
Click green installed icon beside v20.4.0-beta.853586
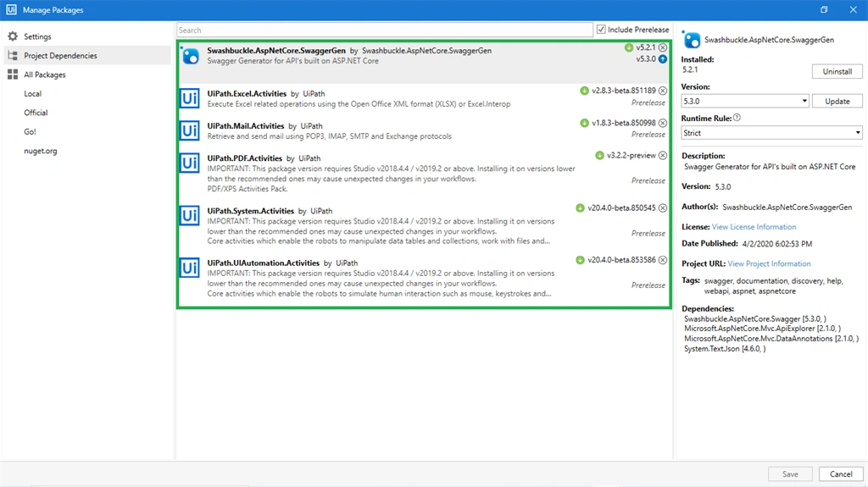coord(580,260)
